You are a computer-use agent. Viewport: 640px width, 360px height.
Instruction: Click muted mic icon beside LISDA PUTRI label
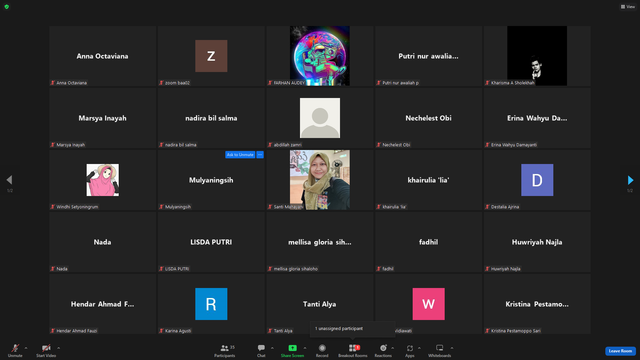(161, 269)
